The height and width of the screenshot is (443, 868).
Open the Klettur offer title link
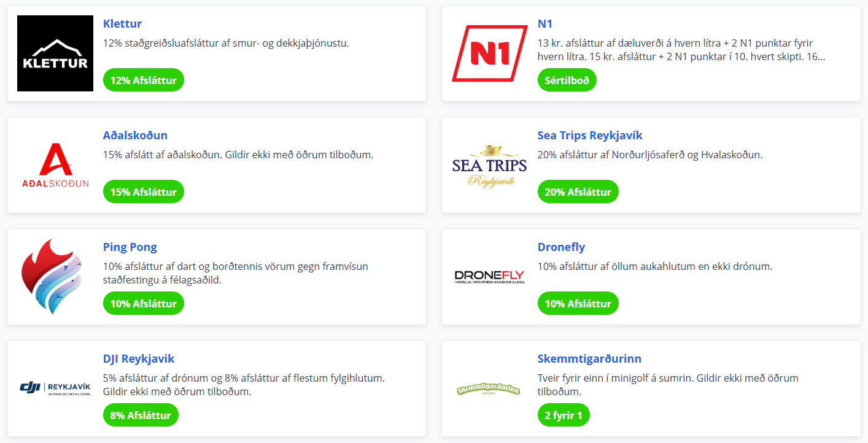pos(122,24)
